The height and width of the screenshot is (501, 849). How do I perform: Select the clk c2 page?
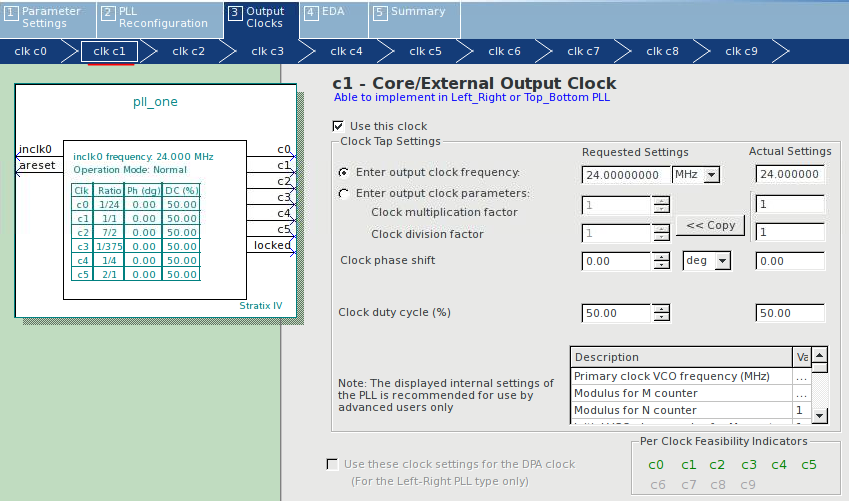coord(188,51)
